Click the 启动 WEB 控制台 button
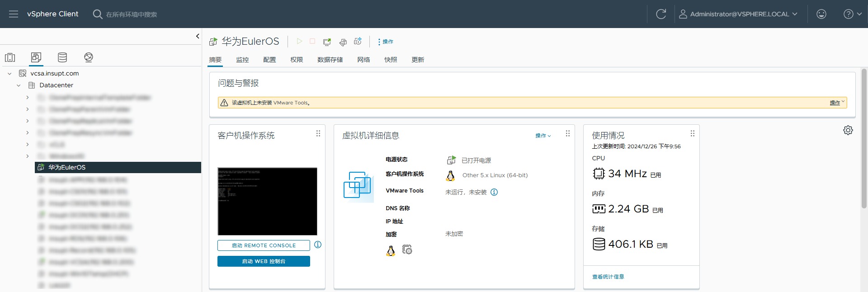The width and height of the screenshot is (868, 292). pyautogui.click(x=264, y=261)
